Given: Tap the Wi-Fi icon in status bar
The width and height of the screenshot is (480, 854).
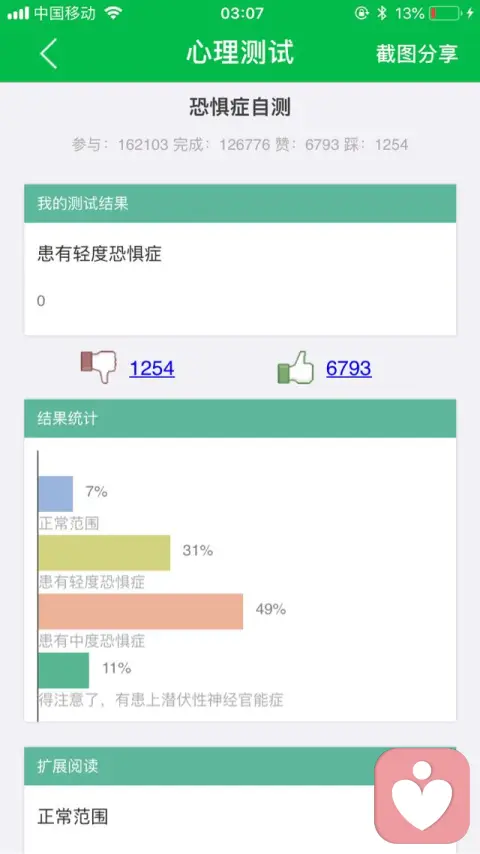Looking at the screenshot, I should tap(113, 13).
